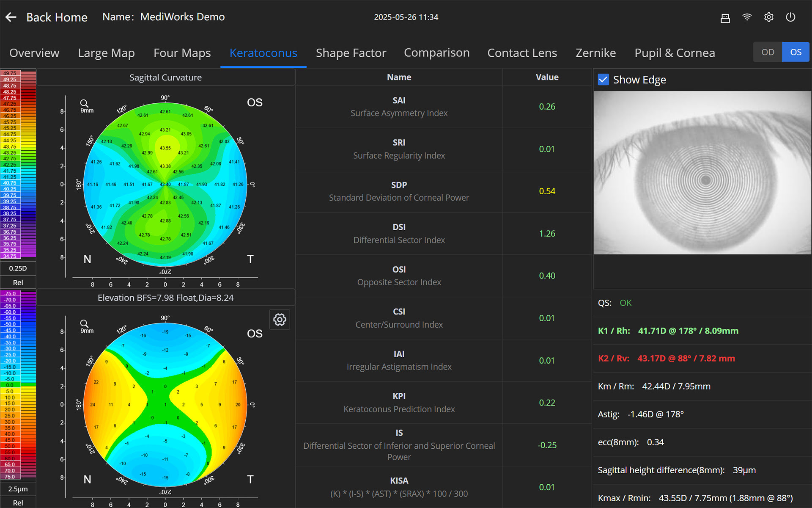812x508 pixels.
Task: Open Elevation BFS map type selector
Action: (165, 298)
